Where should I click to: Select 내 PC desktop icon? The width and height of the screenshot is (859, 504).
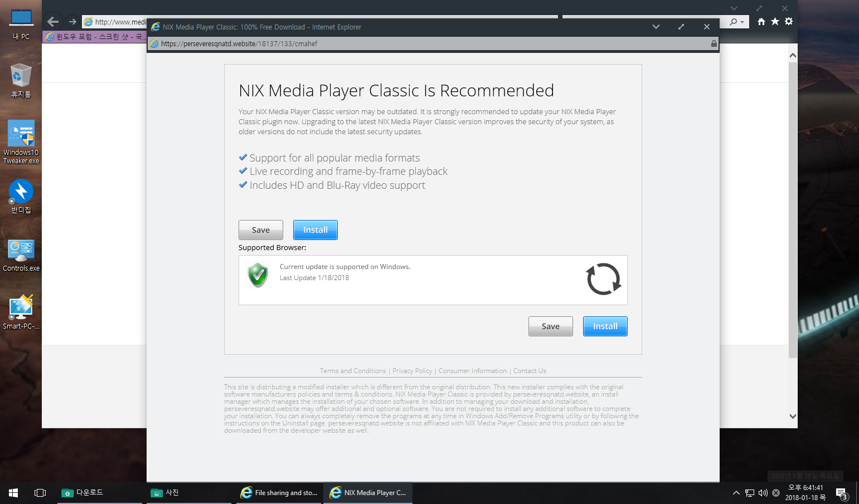pos(21,25)
